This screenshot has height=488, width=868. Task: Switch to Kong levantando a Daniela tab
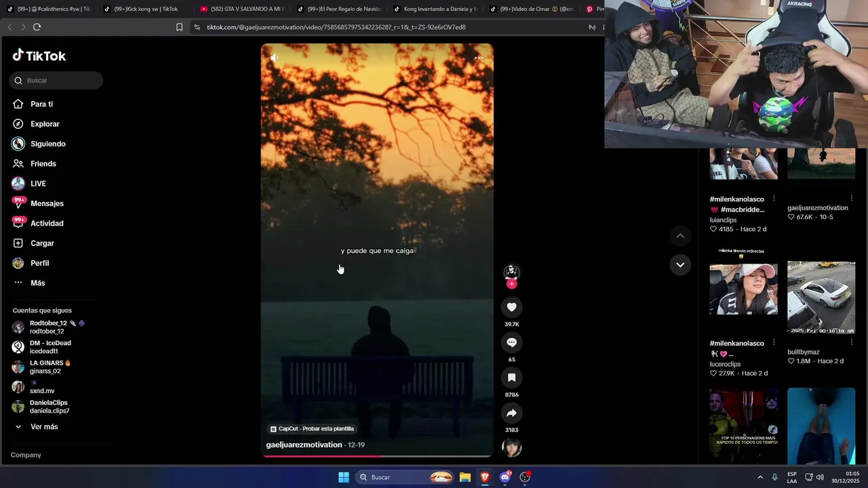435,9
